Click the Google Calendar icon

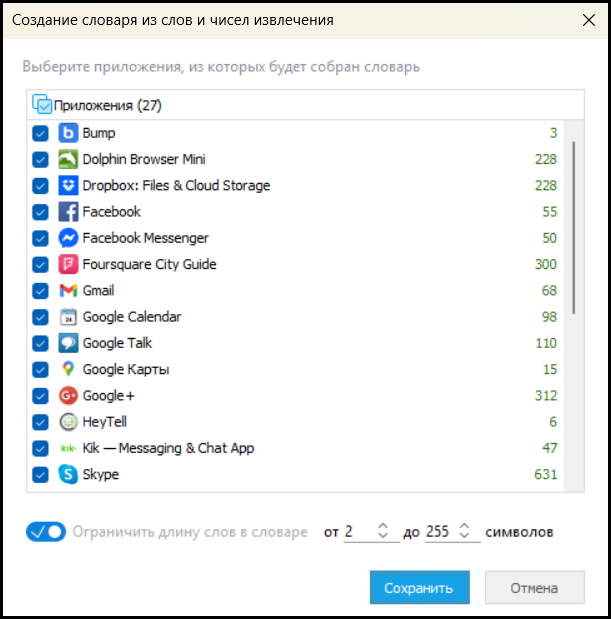tap(68, 317)
